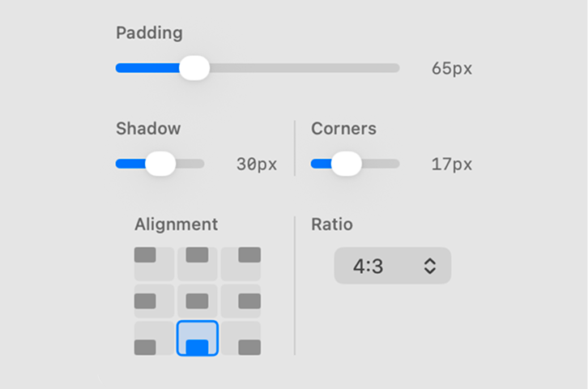Select middle-left alignment cell
The height and width of the screenshot is (389, 588).
pos(154,301)
